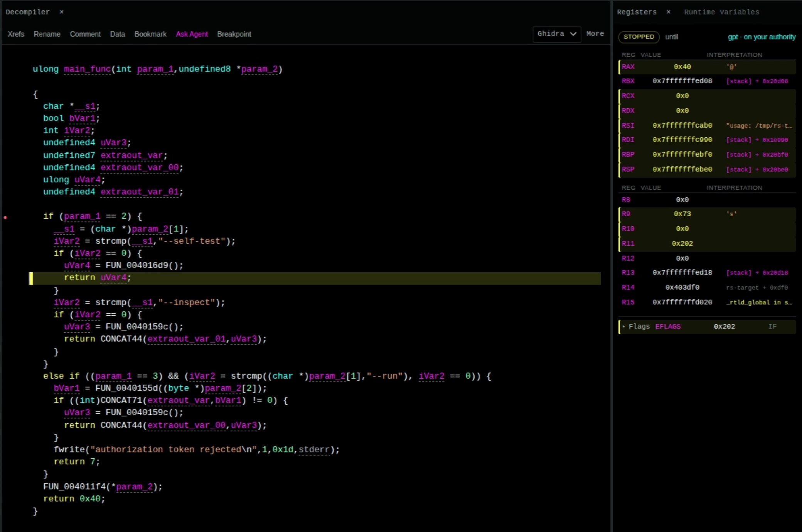802x532 pixels.
Task: Click R9 interpretation 's'
Action: click(x=731, y=214)
